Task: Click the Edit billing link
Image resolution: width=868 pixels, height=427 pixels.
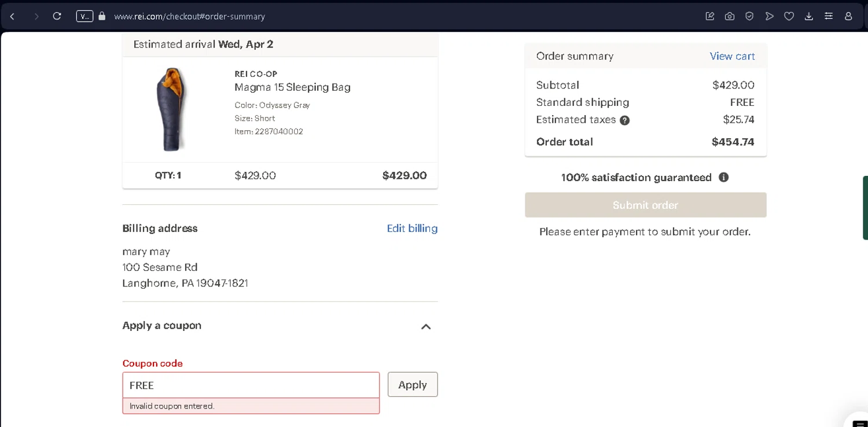Action: (412, 229)
